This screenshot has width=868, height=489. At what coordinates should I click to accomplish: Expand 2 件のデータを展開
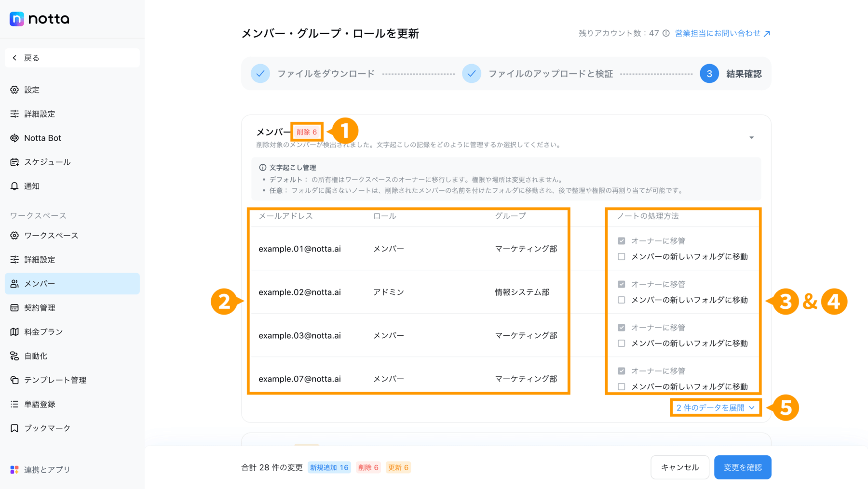pyautogui.click(x=716, y=408)
